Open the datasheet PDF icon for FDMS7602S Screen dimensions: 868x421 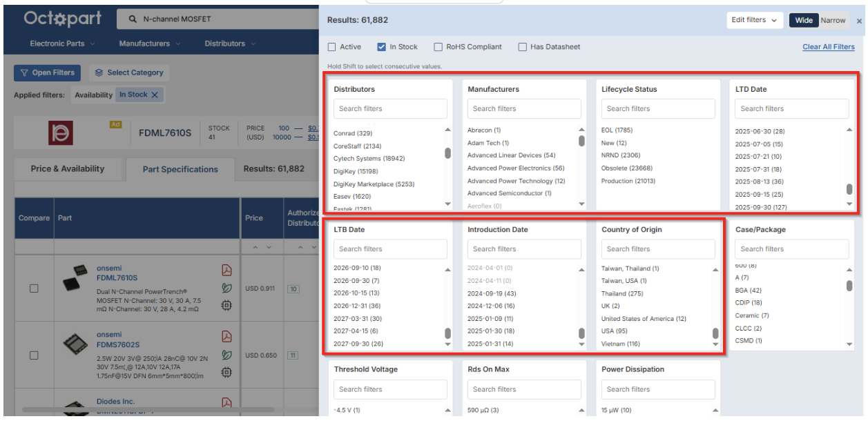pos(226,337)
